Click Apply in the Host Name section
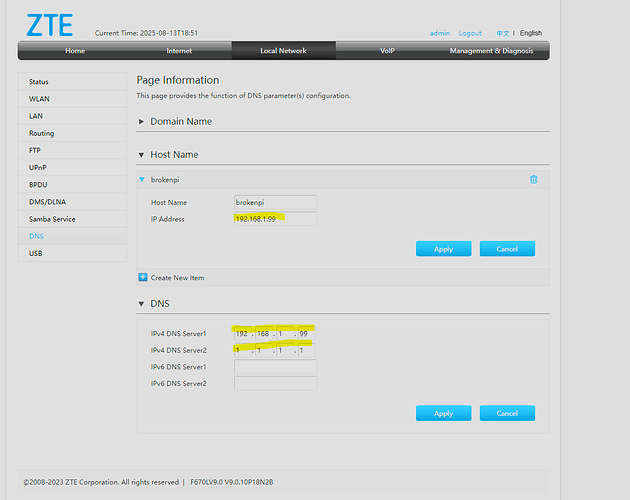 pyautogui.click(x=443, y=249)
